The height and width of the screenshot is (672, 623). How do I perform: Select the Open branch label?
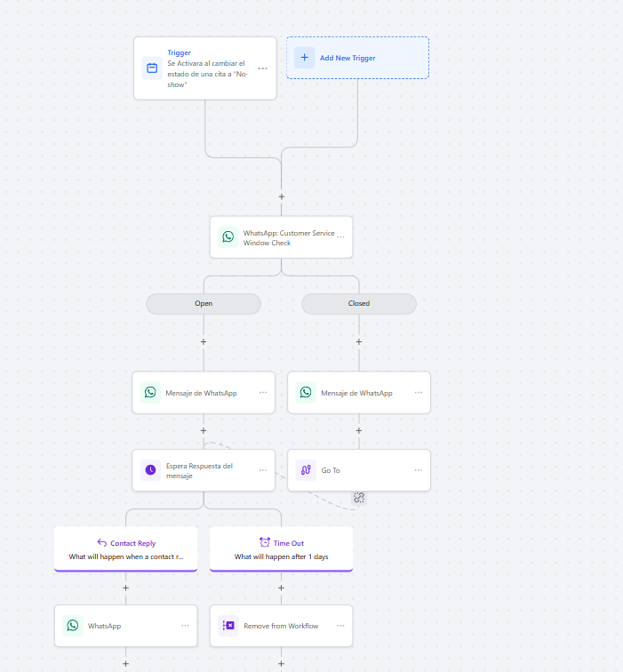(x=204, y=303)
